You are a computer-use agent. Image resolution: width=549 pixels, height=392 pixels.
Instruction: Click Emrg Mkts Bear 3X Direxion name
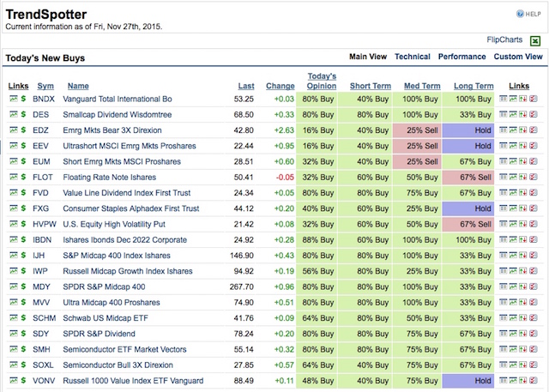[x=112, y=130]
